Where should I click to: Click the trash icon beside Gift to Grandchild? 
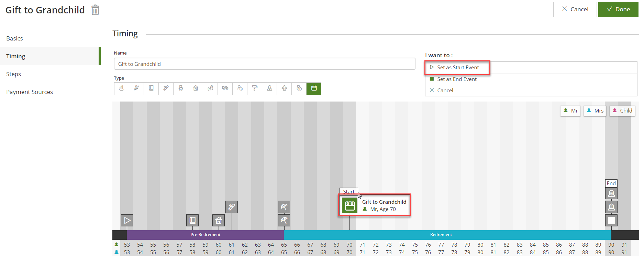(x=95, y=10)
